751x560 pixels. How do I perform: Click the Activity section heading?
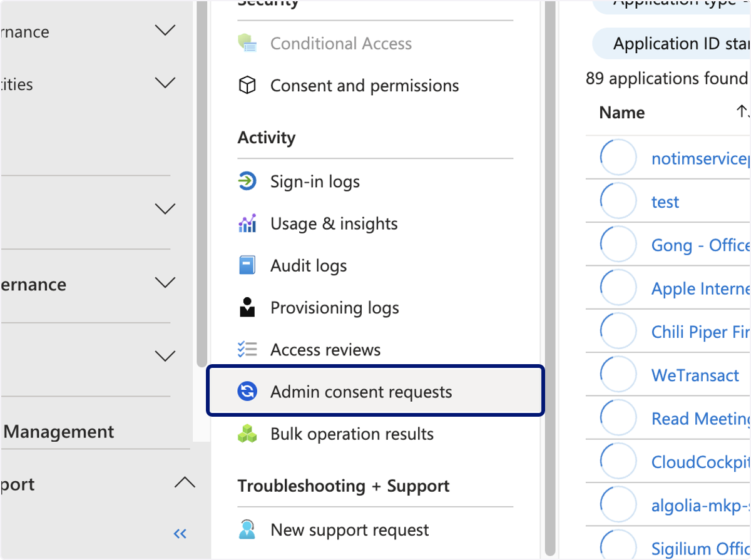(267, 138)
